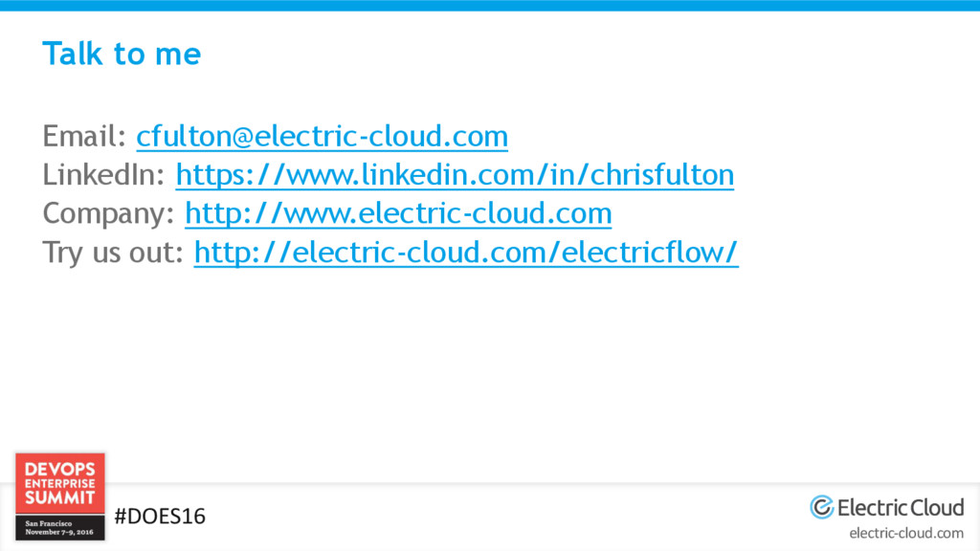Visit the http://www.electric-cloud.com company link
980x551 pixels.
coord(398,212)
